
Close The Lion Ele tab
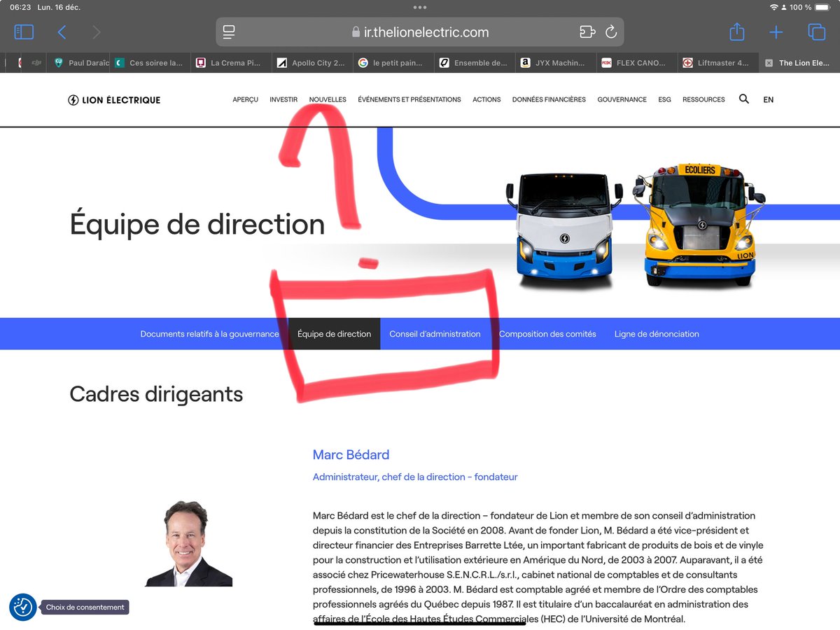tap(769, 63)
